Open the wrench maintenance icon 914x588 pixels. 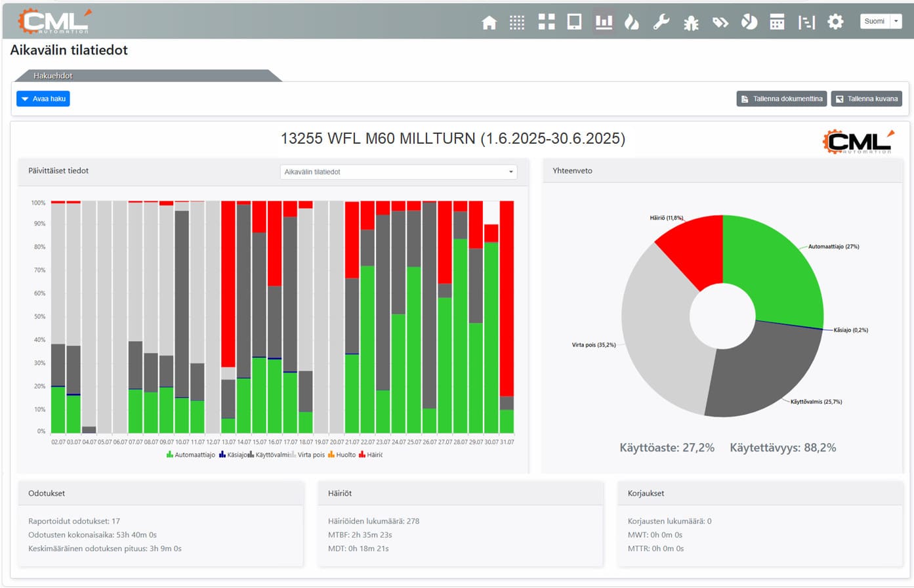661,22
